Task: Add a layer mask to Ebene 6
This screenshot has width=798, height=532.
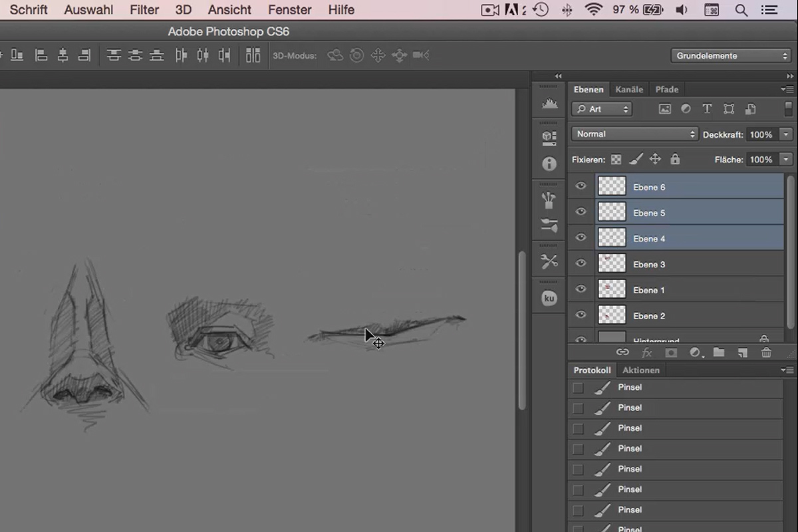Action: [670, 352]
